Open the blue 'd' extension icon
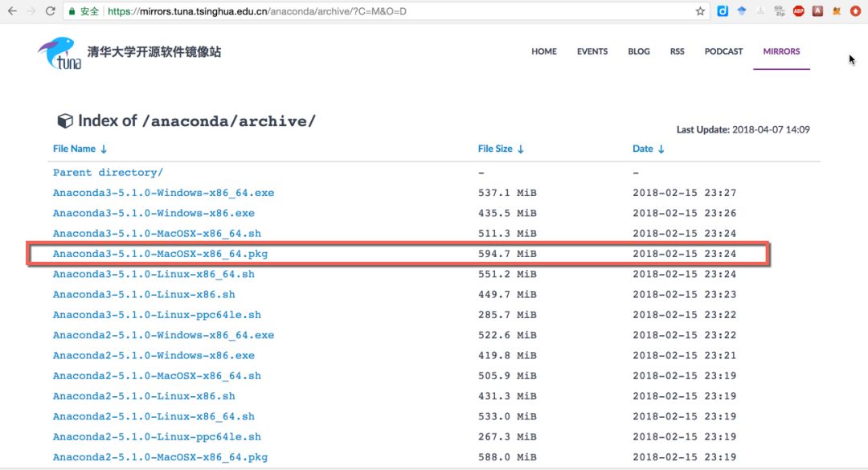This screenshot has width=868, height=470. click(723, 11)
